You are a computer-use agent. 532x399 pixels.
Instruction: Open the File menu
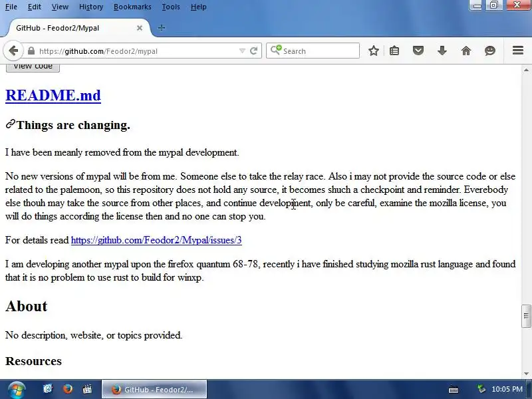click(x=11, y=7)
